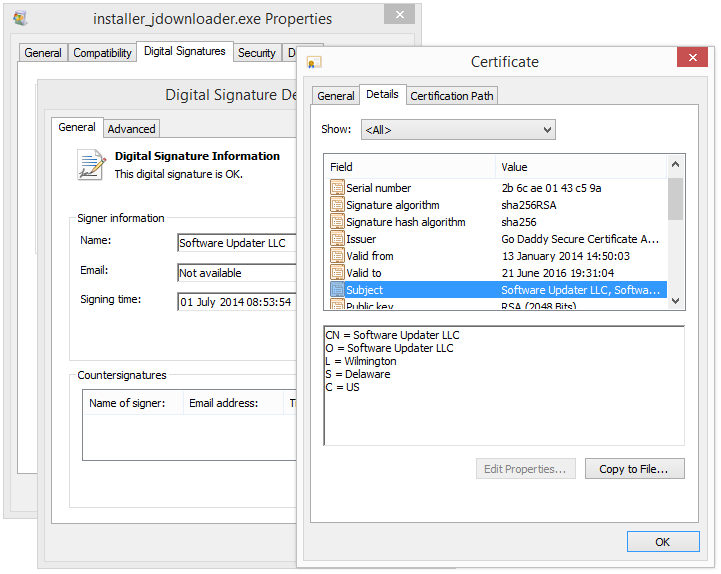Image resolution: width=721 pixels, height=574 pixels.
Task: Click the Serial number field icon
Action: 337,188
